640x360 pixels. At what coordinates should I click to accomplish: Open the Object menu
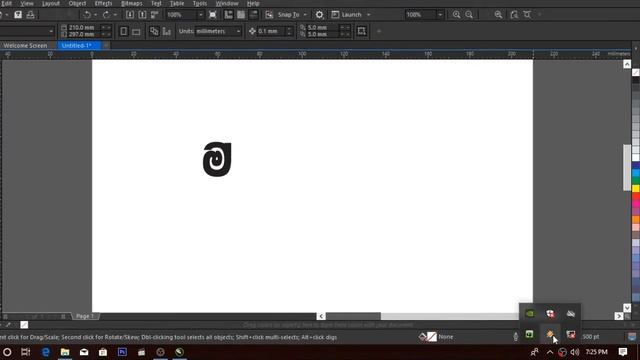pyautogui.click(x=77, y=3)
